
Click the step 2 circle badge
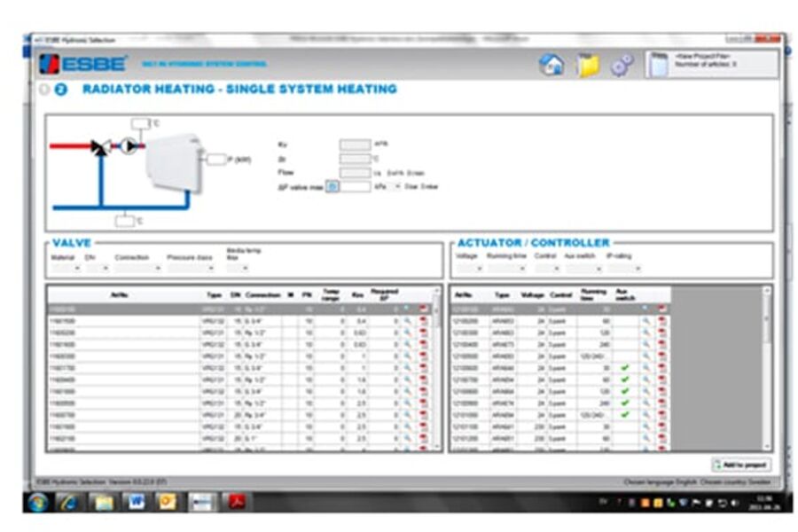pyautogui.click(x=61, y=90)
